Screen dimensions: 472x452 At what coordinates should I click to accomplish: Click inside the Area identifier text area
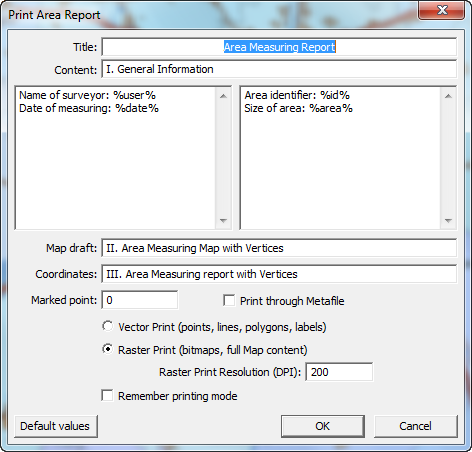point(340,158)
